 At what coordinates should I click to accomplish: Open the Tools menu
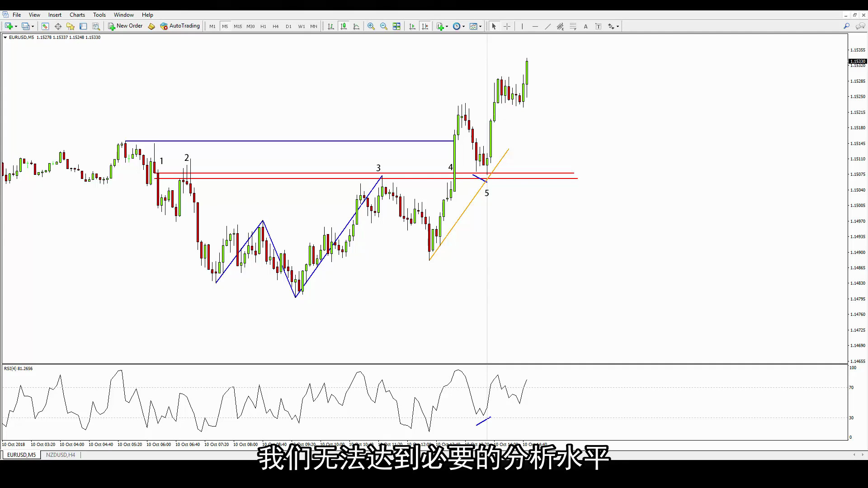pos(99,14)
